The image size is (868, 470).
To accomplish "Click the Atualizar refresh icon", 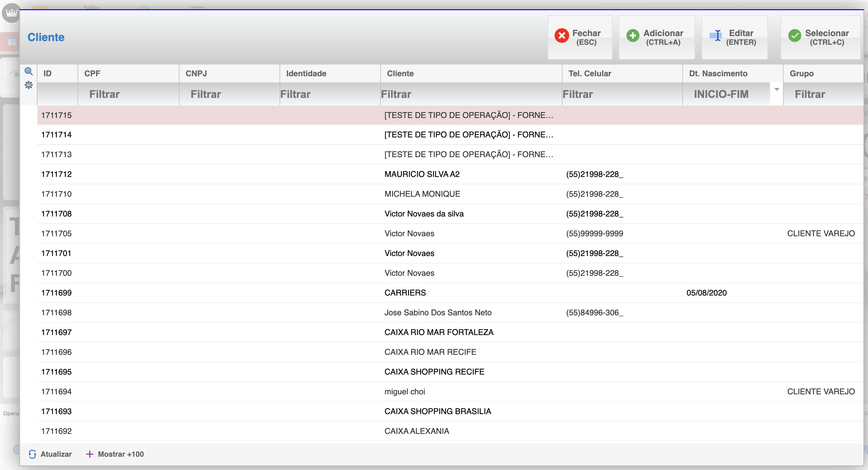I will [x=32, y=454].
